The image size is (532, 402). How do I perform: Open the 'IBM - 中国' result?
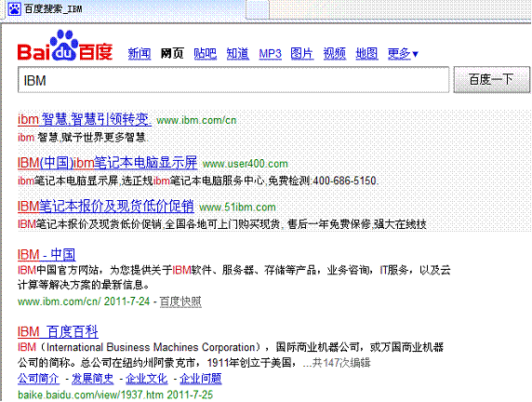click(47, 255)
